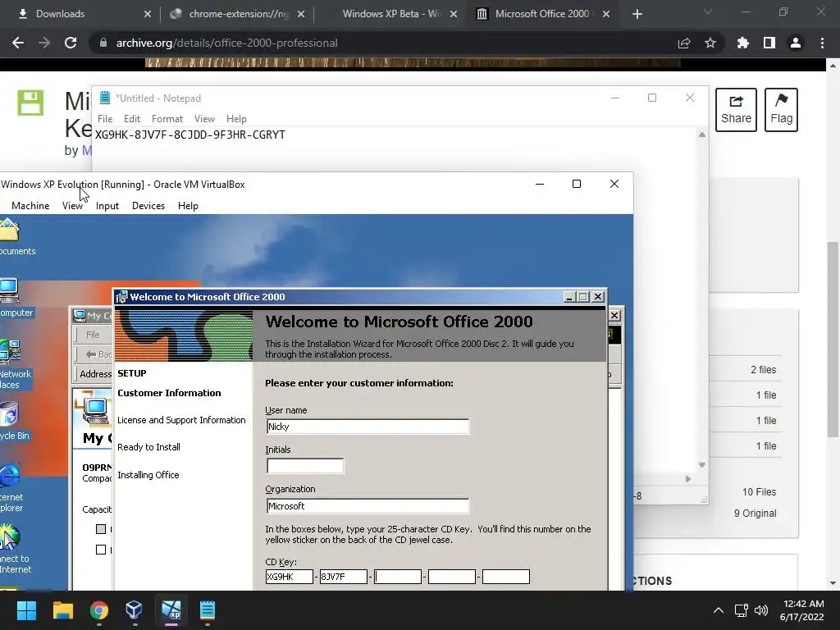Switch to the chrome-extension tab

coord(239,14)
